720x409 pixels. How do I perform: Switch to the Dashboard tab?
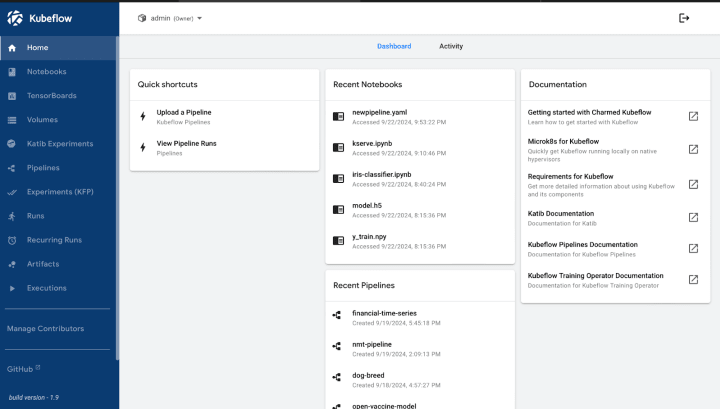tap(394, 46)
